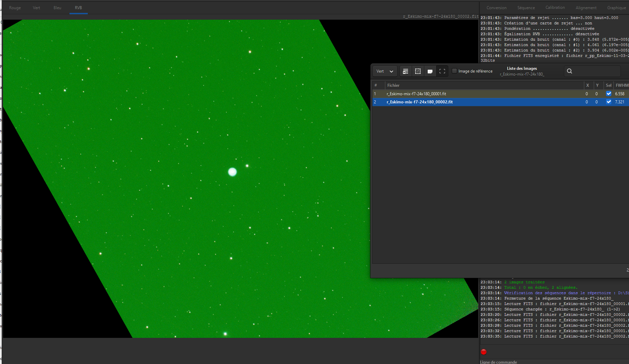Open the Calibration tab
This screenshot has width=629, height=364.
555,7
